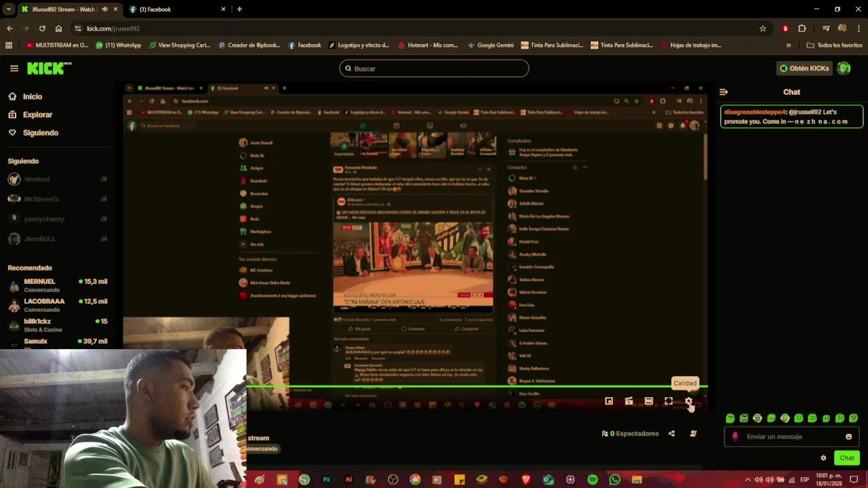Open the apps grid icon in bookmarks bar
Screen dimensions: 868x488
[9, 45]
